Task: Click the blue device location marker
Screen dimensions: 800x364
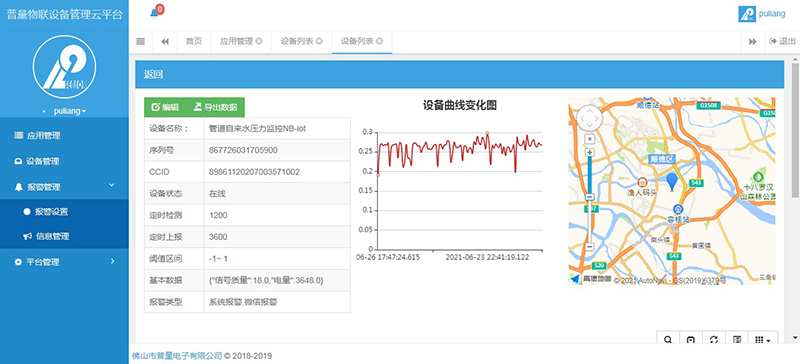Action: tap(672, 182)
